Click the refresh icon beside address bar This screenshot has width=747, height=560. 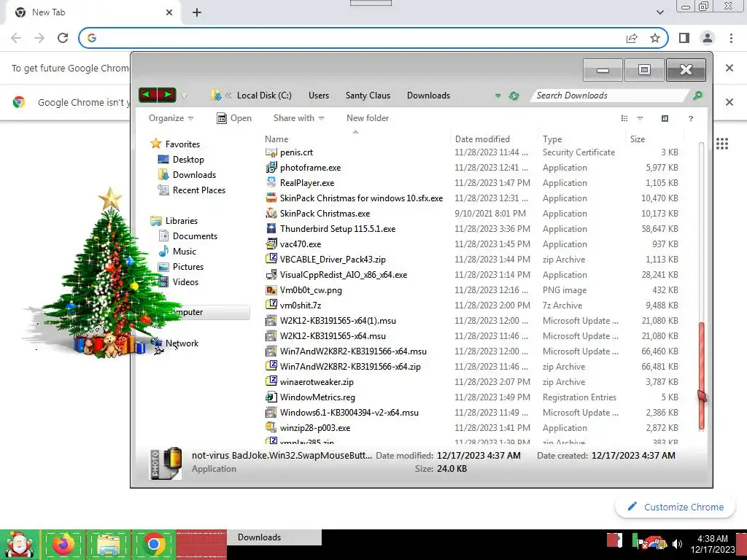[x=514, y=96]
